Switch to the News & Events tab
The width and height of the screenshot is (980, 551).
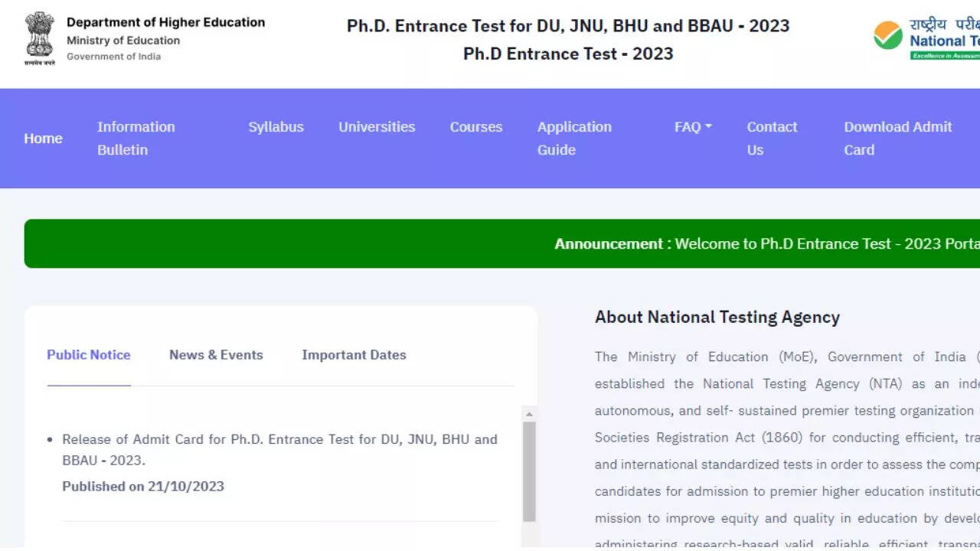pyautogui.click(x=216, y=355)
